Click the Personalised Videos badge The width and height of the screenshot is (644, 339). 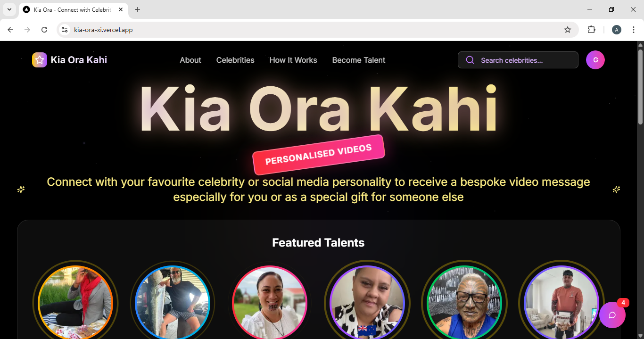[319, 155]
